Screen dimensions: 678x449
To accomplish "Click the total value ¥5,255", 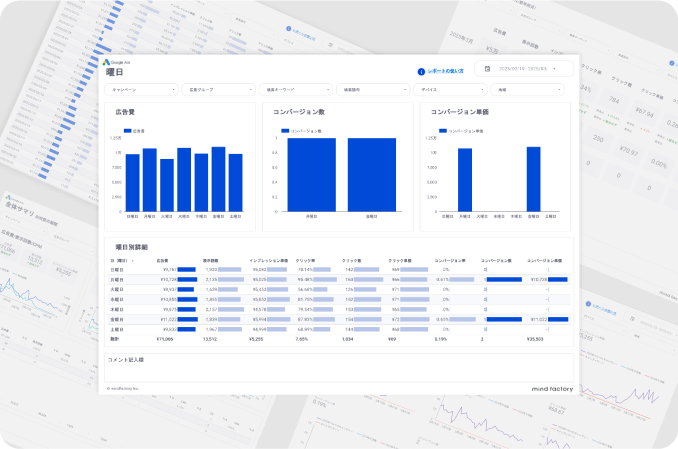I will [x=256, y=339].
